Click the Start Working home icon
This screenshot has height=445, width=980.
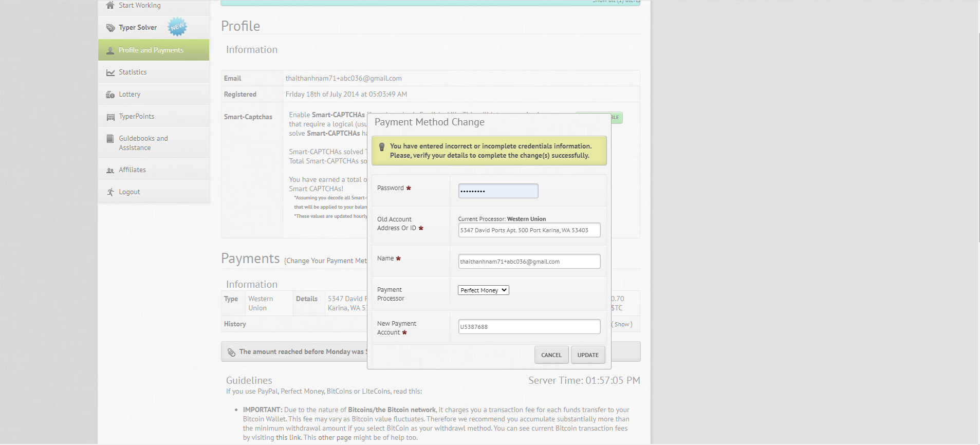pos(110,5)
